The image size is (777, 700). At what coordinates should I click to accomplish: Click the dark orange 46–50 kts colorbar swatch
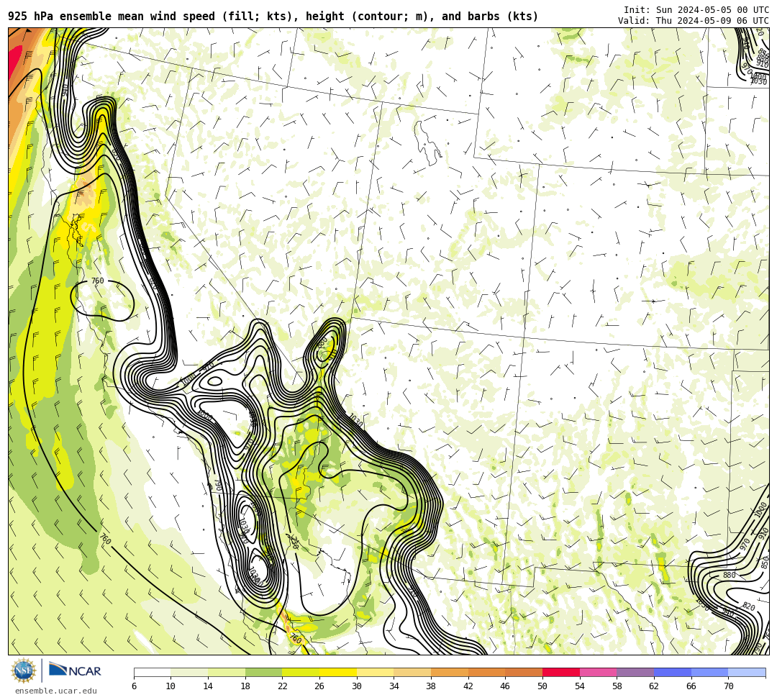[524, 672]
